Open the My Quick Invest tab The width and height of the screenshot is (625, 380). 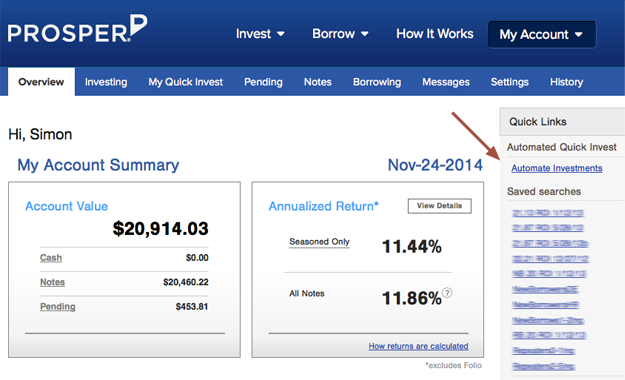tap(185, 82)
